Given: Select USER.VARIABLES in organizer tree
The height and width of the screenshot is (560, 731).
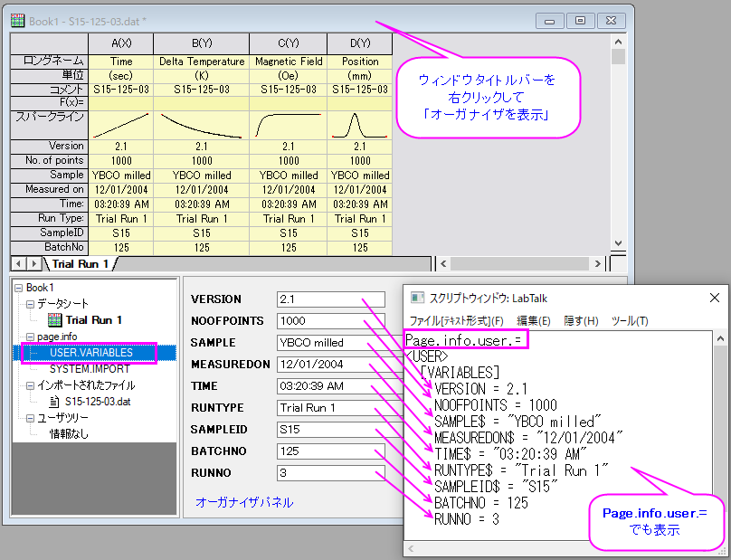Looking at the screenshot, I should coord(91,353).
